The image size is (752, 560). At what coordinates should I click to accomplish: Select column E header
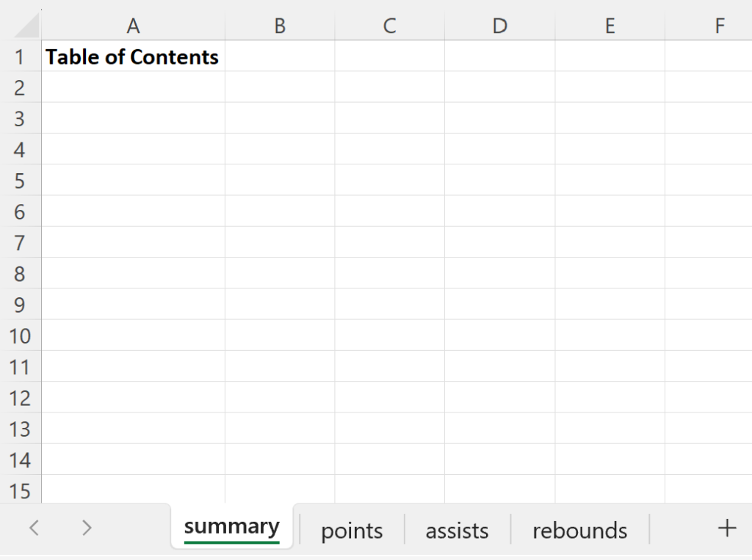(610, 26)
